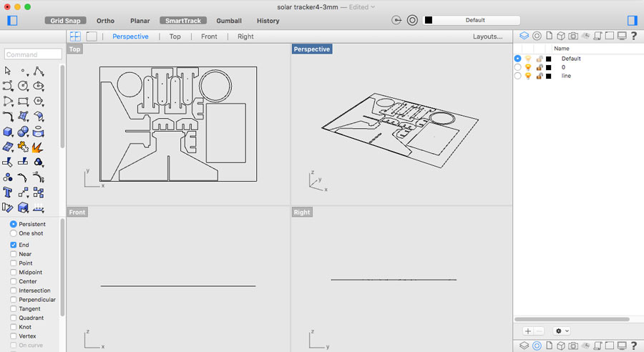The height and width of the screenshot is (352, 644).
Task: Open the Layouts... menu
Action: tap(487, 36)
